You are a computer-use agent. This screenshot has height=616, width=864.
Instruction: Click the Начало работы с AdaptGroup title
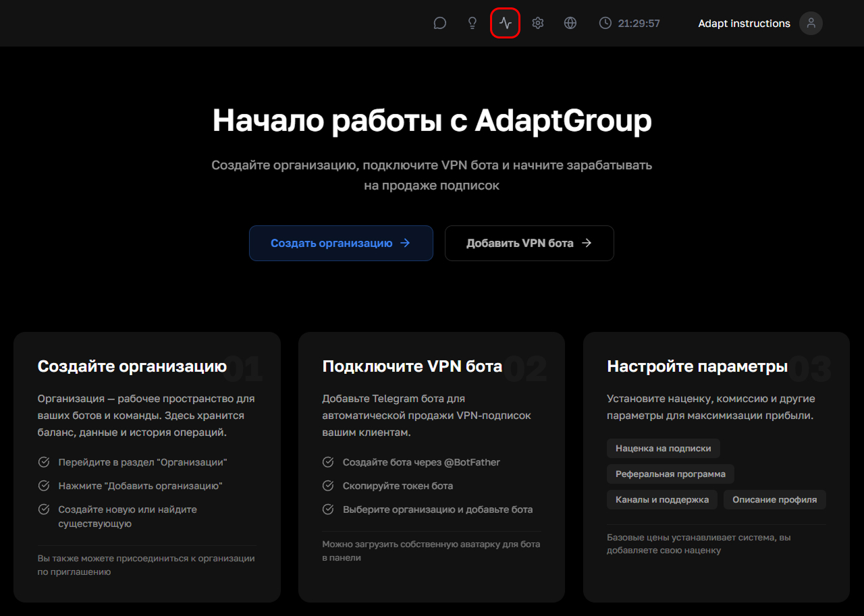pyautogui.click(x=432, y=121)
